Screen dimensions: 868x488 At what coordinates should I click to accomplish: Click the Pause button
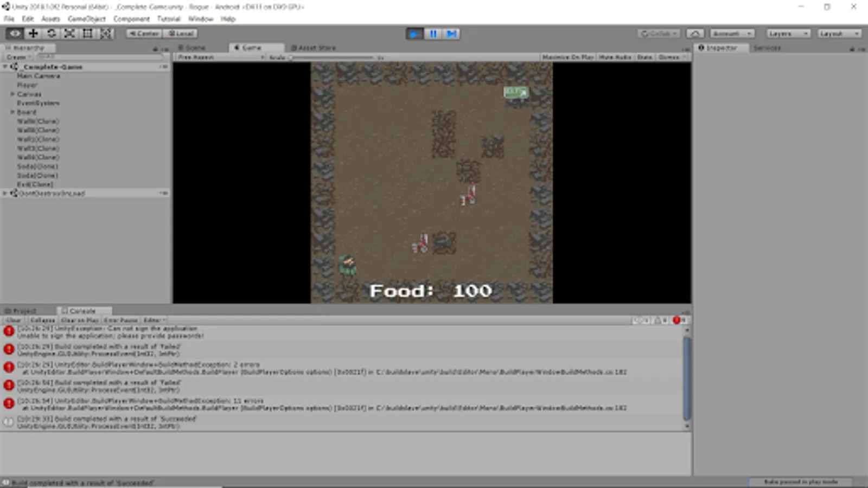pos(432,34)
